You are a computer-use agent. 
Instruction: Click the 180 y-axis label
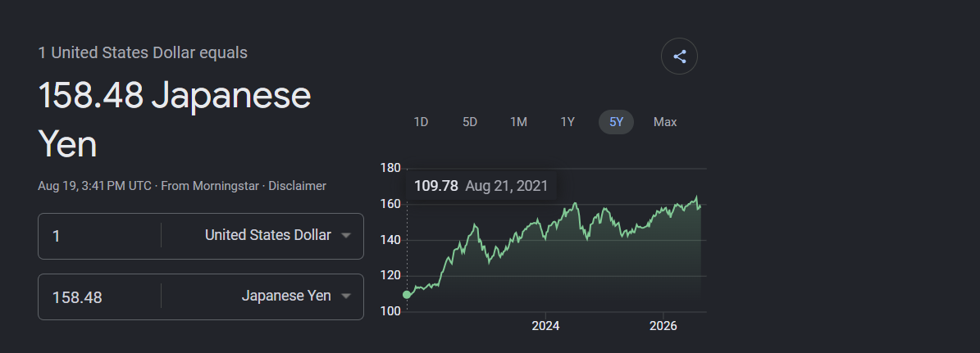pyautogui.click(x=390, y=168)
